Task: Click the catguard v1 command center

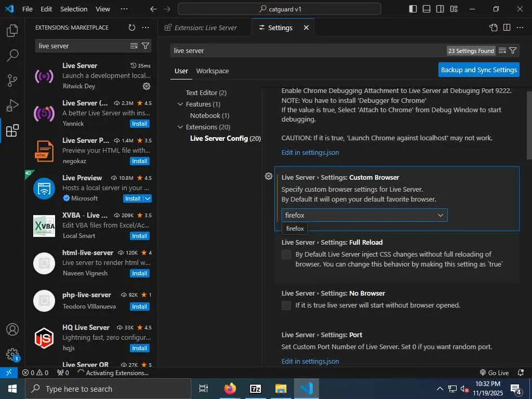Action: tap(279, 9)
